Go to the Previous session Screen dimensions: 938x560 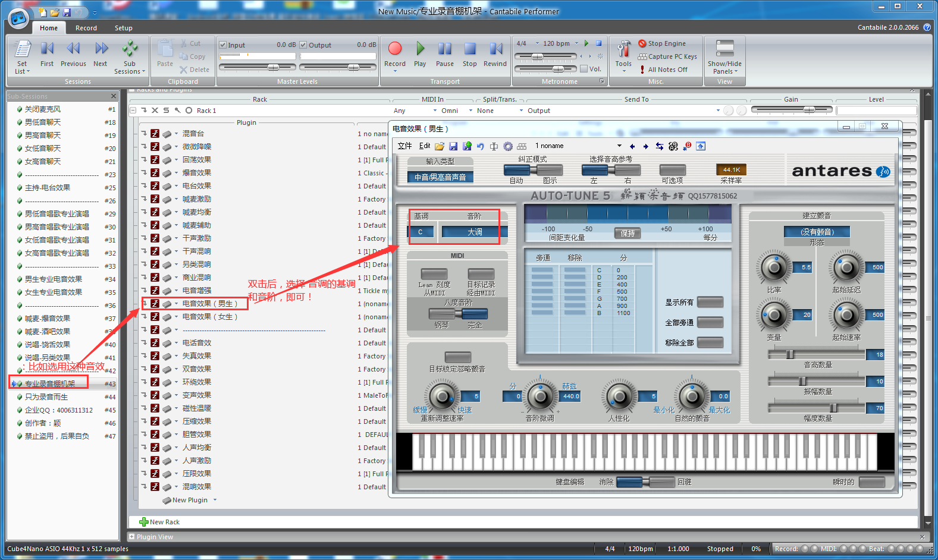click(73, 48)
